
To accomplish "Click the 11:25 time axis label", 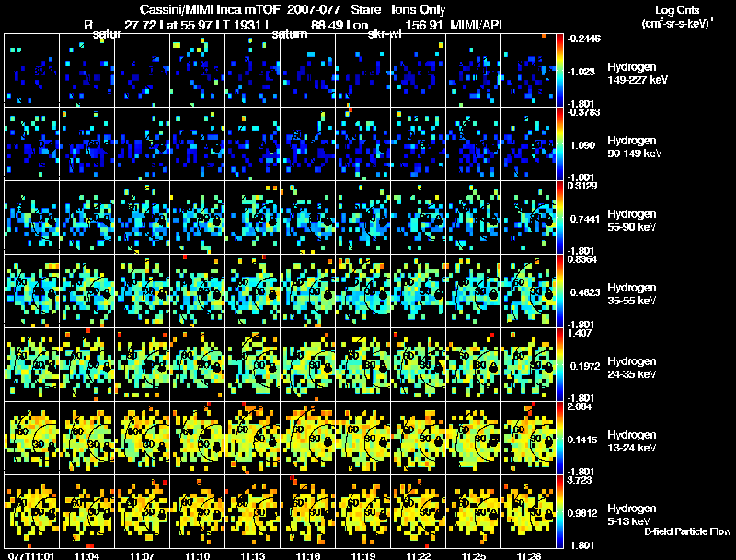I will coord(474,555).
